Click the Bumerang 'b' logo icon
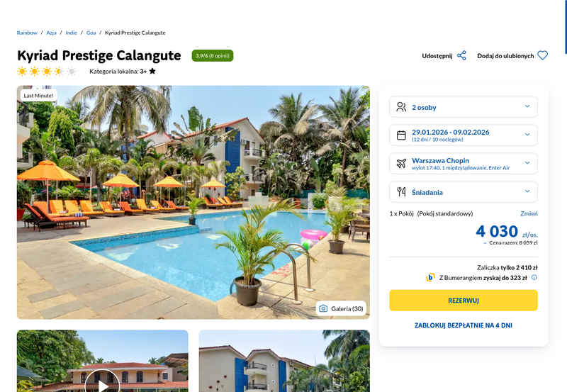 coord(430,277)
